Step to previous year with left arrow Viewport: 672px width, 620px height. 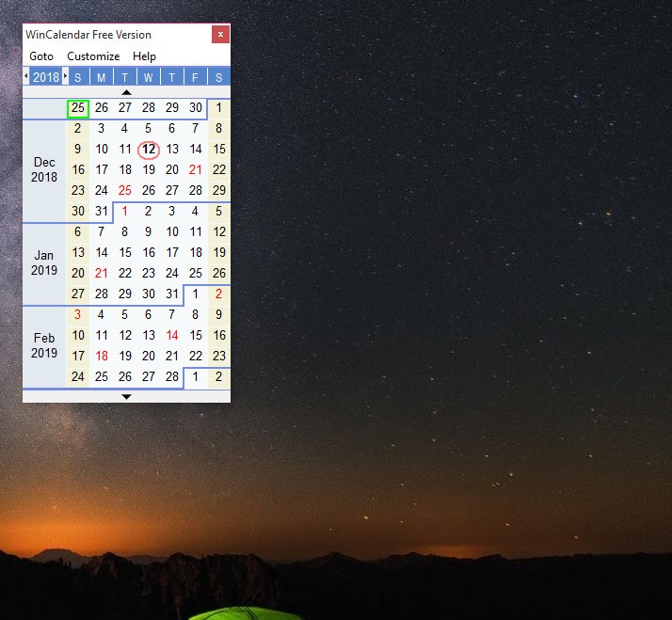pyautogui.click(x=26, y=77)
